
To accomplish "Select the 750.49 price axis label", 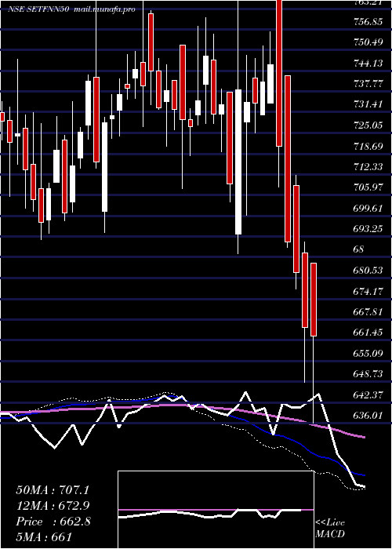I will [x=368, y=42].
